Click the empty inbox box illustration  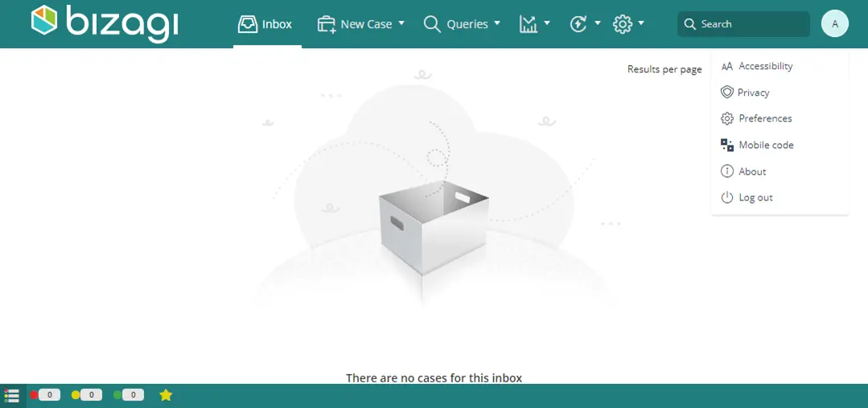(434, 227)
